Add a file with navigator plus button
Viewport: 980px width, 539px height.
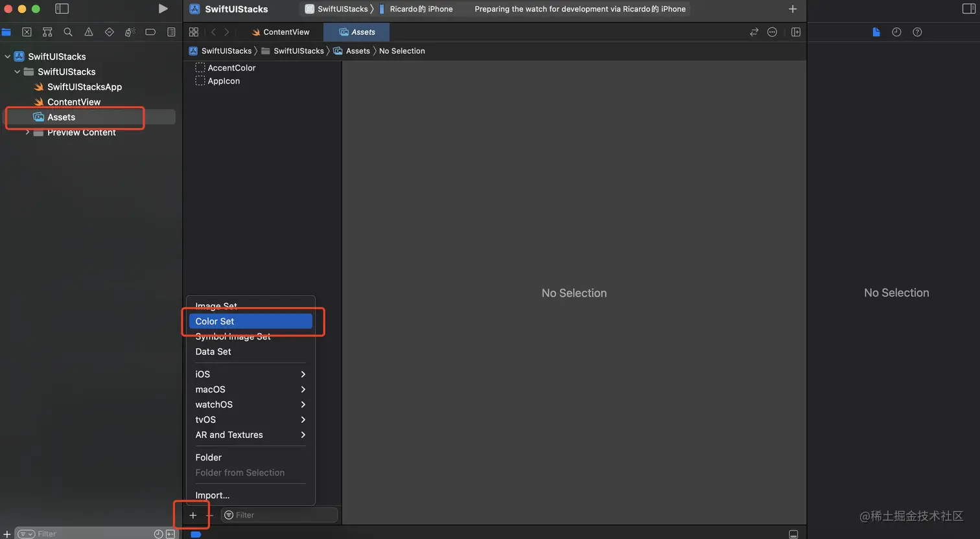6,534
